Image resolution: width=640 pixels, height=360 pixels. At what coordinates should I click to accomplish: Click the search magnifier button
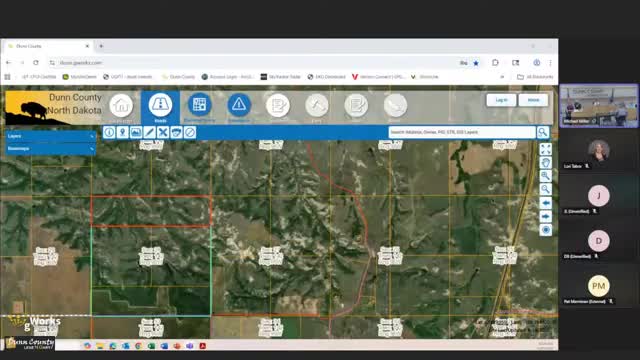543,132
